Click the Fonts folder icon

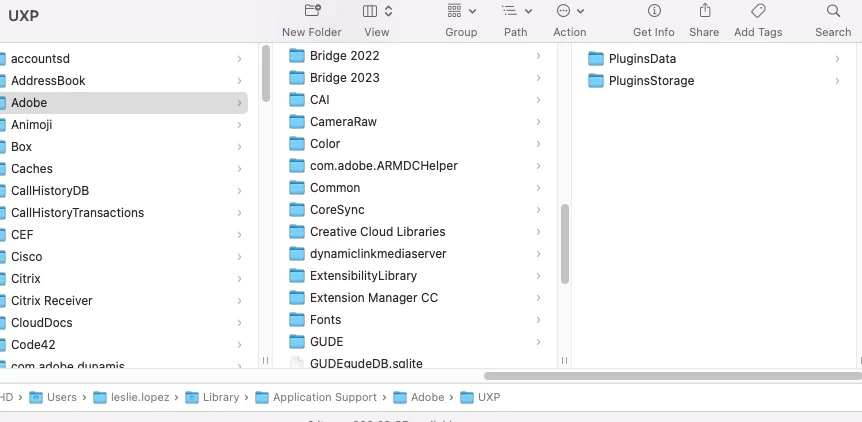[x=297, y=319]
